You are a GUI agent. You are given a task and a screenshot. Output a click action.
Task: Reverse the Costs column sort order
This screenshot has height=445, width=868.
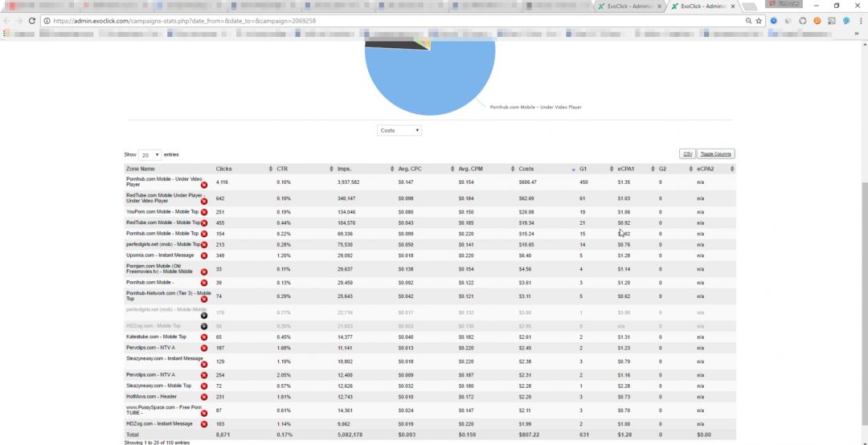[547, 169]
